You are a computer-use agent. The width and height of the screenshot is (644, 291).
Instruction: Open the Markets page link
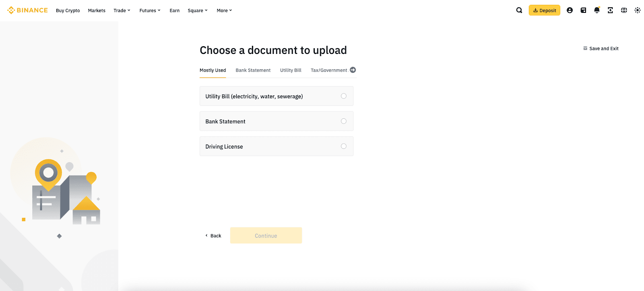pyautogui.click(x=97, y=10)
